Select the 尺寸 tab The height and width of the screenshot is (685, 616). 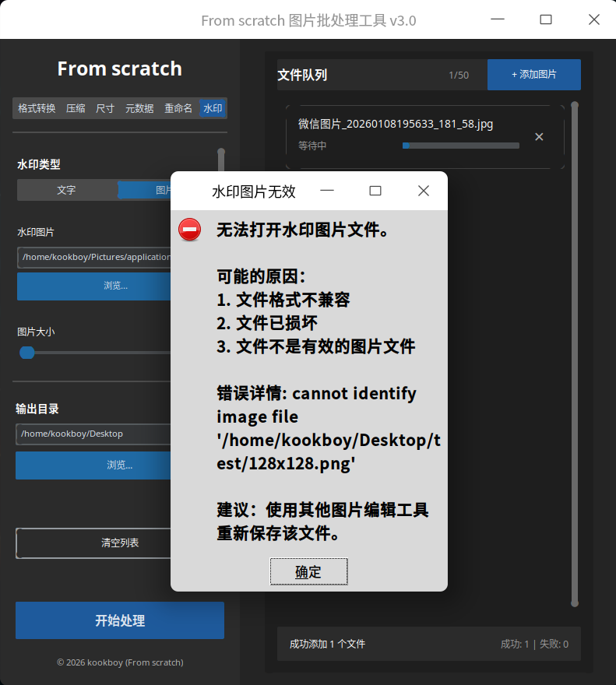tap(105, 108)
